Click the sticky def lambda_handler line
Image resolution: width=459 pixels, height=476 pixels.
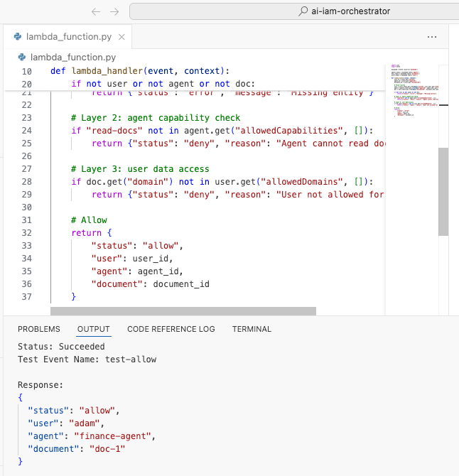pyautogui.click(x=140, y=71)
